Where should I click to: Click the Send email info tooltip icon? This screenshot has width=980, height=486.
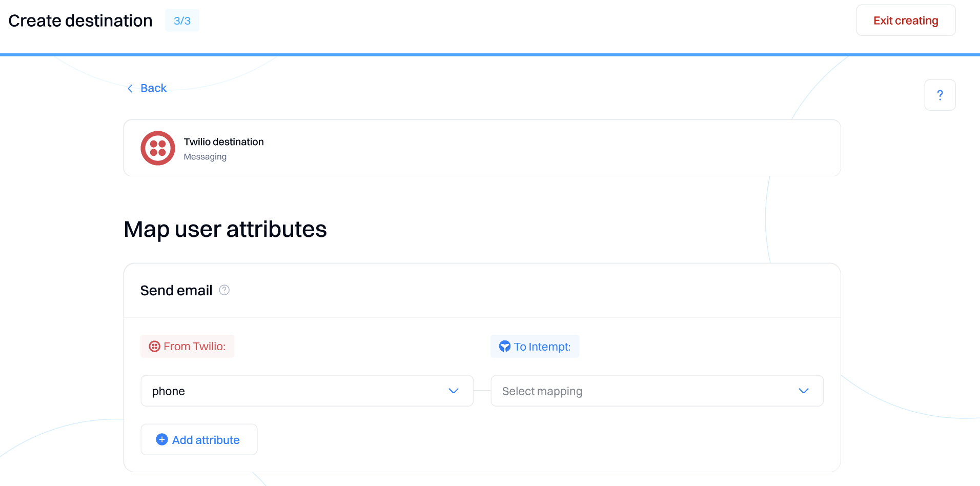(x=224, y=290)
